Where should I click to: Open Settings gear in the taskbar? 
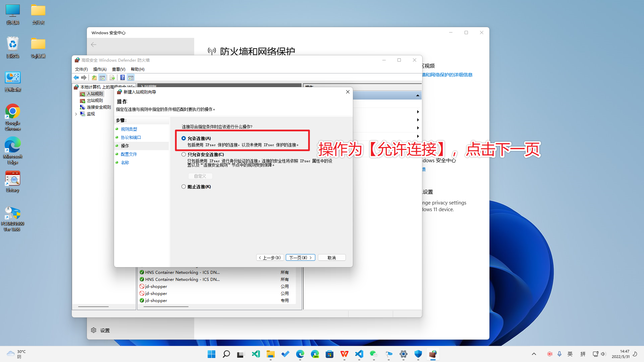click(x=404, y=354)
